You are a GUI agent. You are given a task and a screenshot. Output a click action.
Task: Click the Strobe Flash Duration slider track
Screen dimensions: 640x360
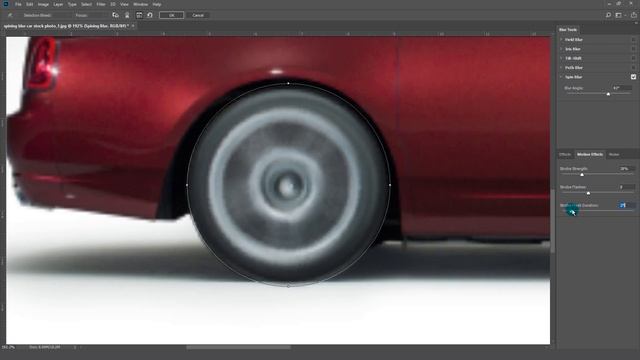[598, 211]
